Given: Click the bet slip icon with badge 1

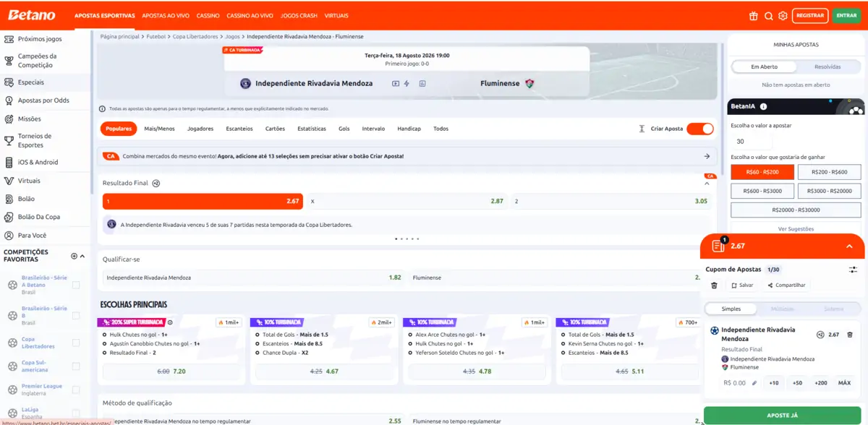Looking at the screenshot, I should click(x=718, y=246).
